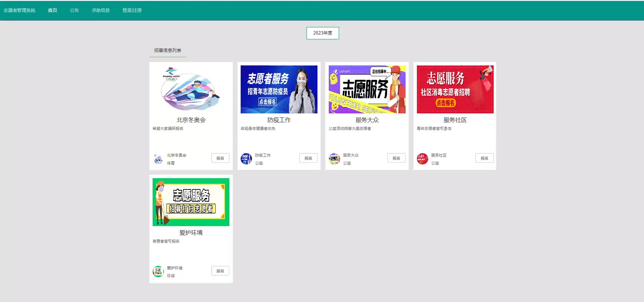Viewport: 644px width, 302px height.
Task: Click the 防疫工作 round avatar icon
Action: tap(246, 159)
